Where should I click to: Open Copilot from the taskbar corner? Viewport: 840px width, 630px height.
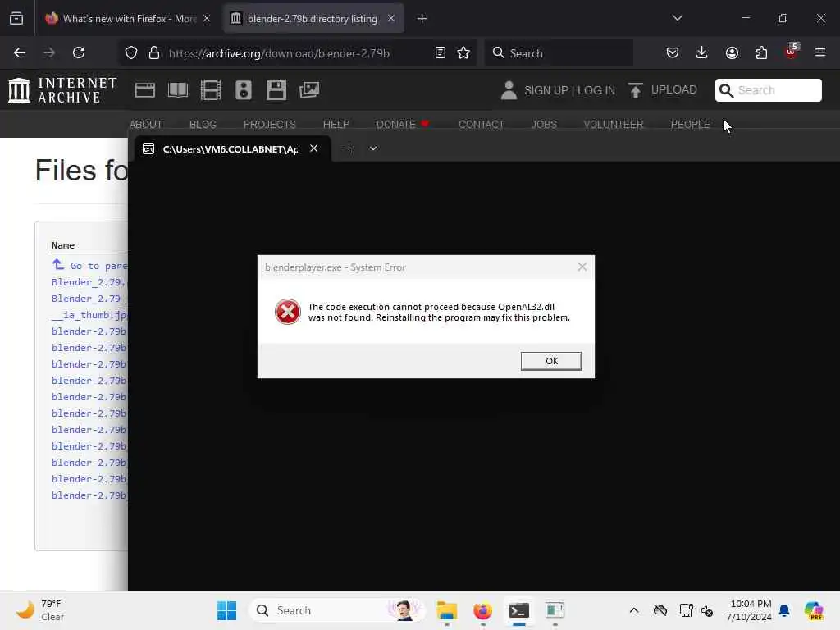tap(814, 610)
